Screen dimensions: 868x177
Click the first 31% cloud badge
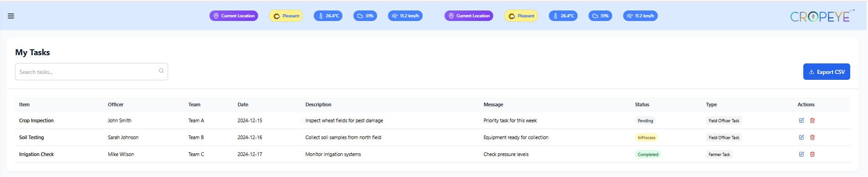coord(365,16)
